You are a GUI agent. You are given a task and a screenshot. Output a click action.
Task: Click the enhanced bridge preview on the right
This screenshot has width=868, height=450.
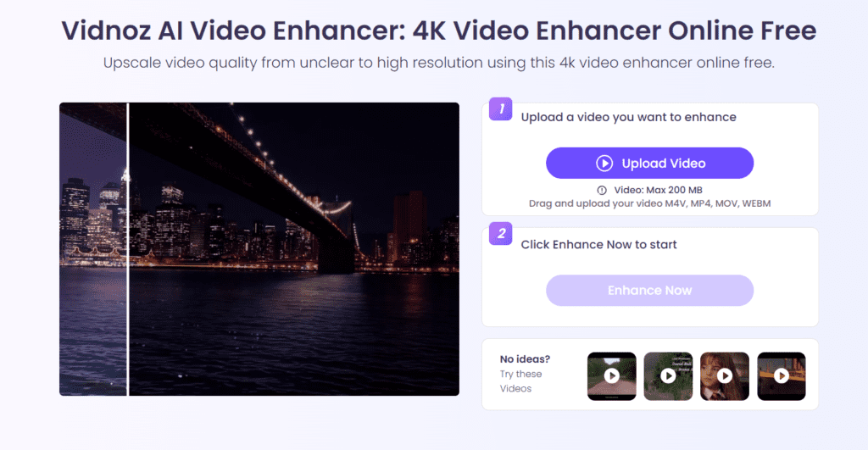click(294, 249)
